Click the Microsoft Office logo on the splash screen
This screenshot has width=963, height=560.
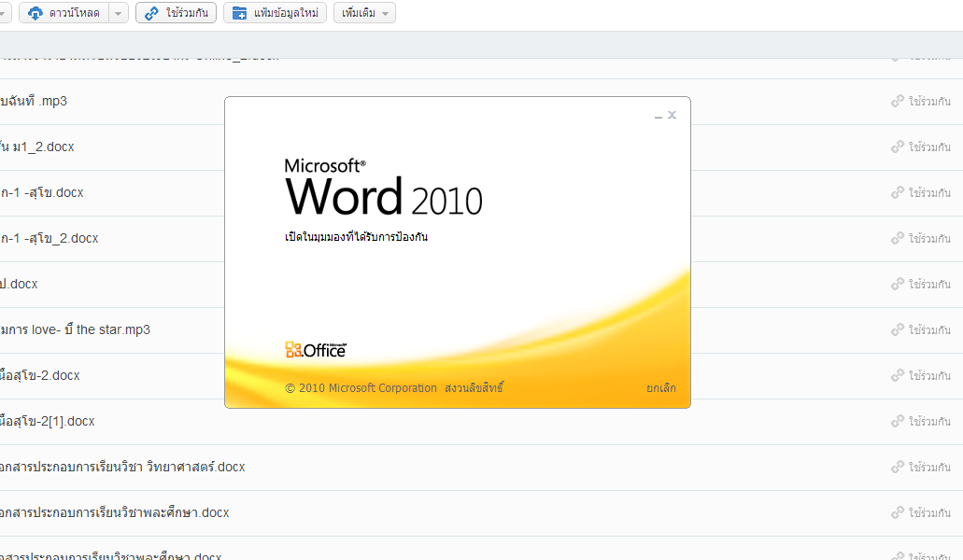pos(316,350)
